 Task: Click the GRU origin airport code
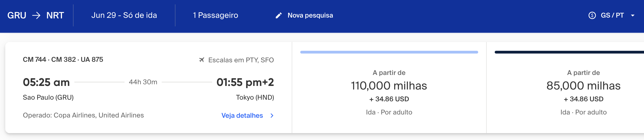(x=17, y=15)
